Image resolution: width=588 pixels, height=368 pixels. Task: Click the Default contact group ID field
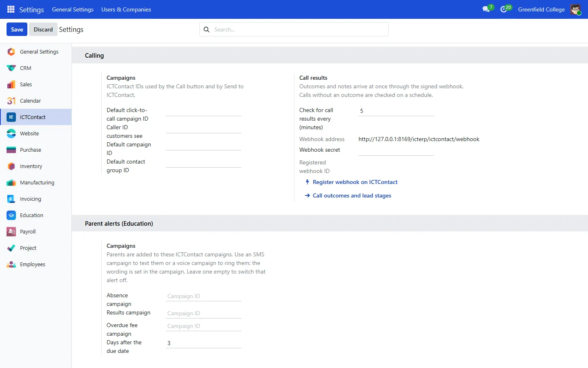coord(203,162)
